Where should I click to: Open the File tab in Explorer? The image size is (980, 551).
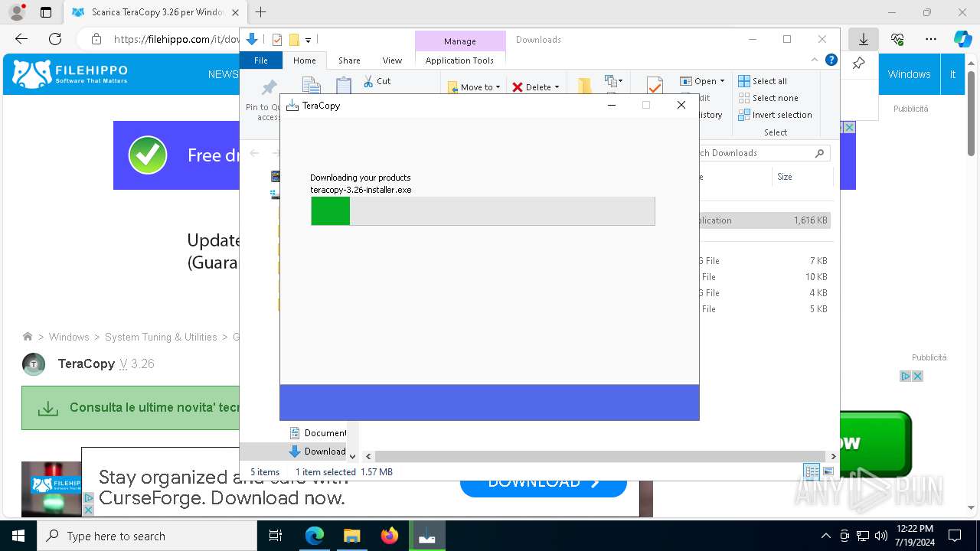[261, 60]
